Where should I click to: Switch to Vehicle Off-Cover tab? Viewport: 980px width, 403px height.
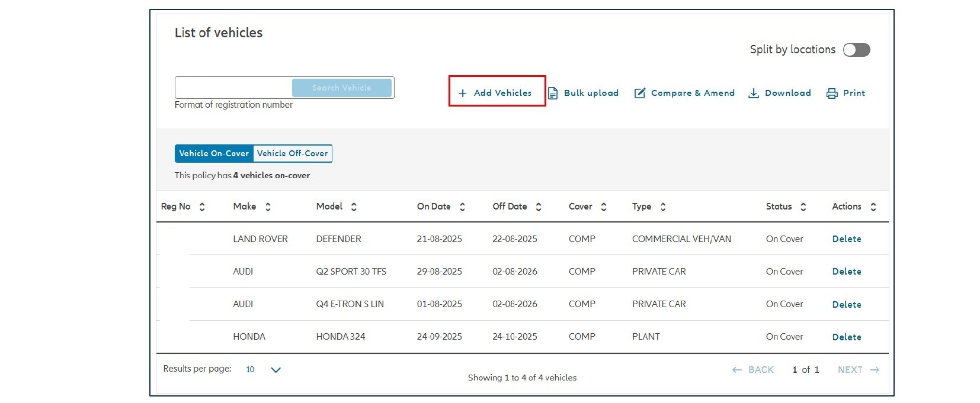[x=292, y=153]
